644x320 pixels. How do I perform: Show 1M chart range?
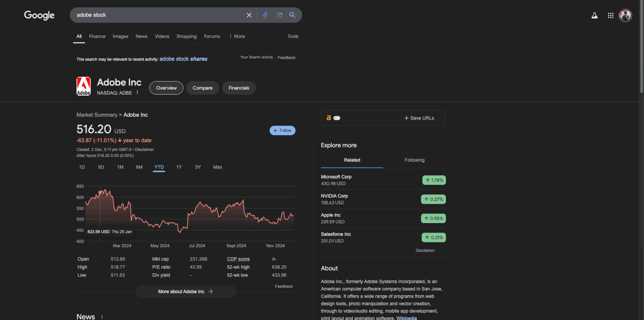tap(120, 167)
